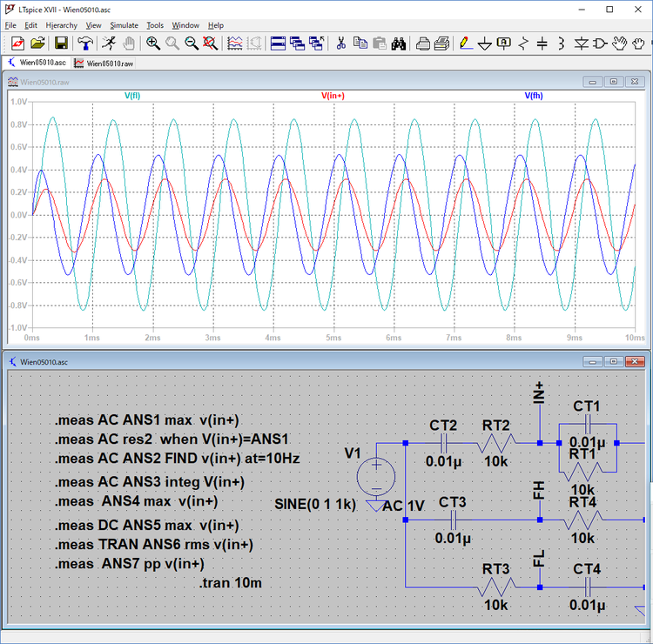This screenshot has height=644, width=653.
Task: Pick the Resistor placement tool
Action: pos(523,43)
